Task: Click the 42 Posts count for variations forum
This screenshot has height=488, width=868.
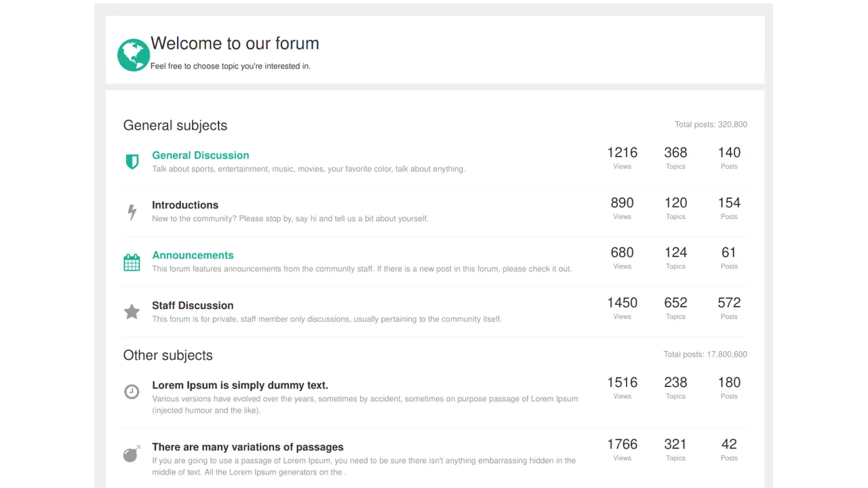Action: (728, 444)
